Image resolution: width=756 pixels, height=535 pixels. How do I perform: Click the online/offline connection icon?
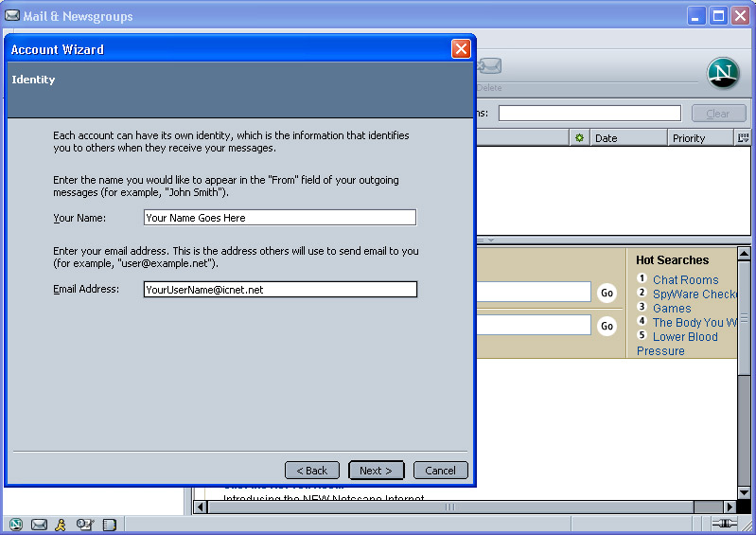click(724, 523)
